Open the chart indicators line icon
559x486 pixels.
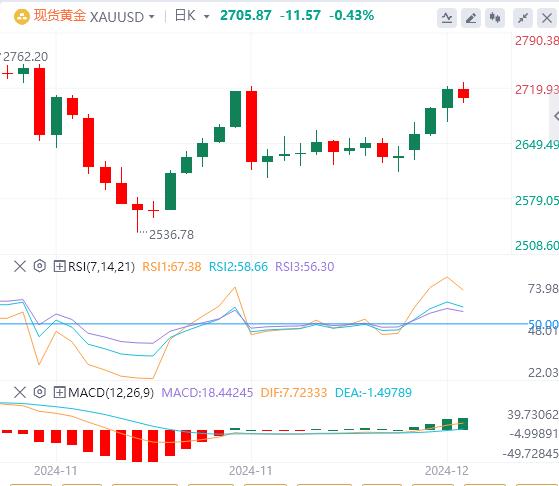click(447, 17)
